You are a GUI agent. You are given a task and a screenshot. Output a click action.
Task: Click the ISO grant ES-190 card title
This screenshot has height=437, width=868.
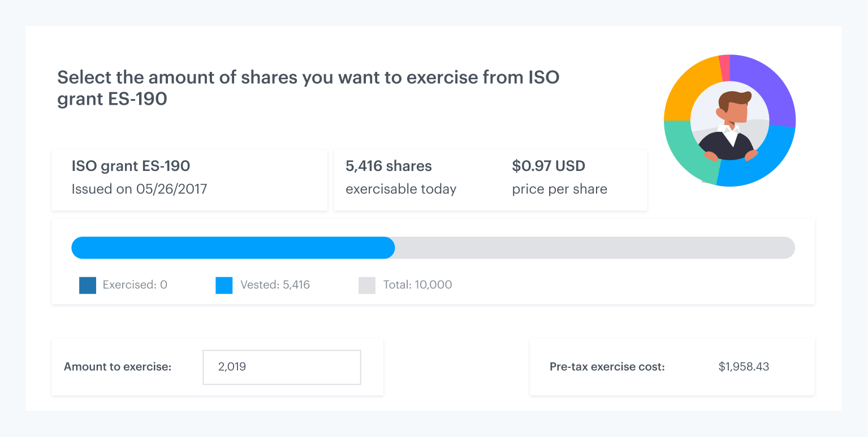[131, 166]
